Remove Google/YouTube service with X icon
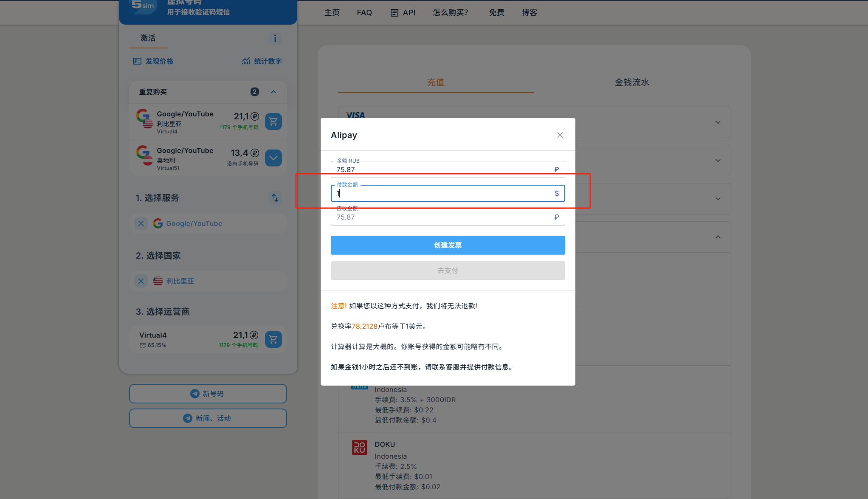Screen dimensions: 868x499 coord(141,223)
